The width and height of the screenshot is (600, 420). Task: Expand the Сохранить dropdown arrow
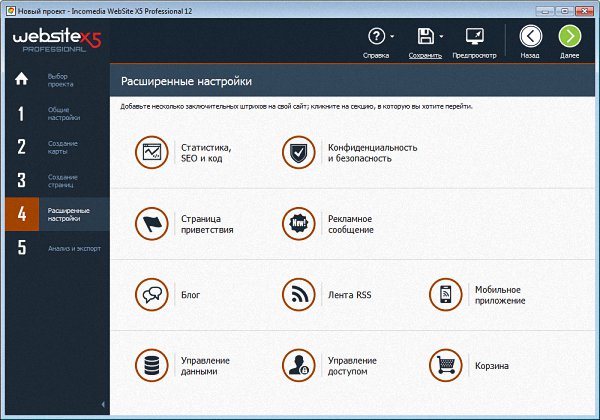click(443, 37)
